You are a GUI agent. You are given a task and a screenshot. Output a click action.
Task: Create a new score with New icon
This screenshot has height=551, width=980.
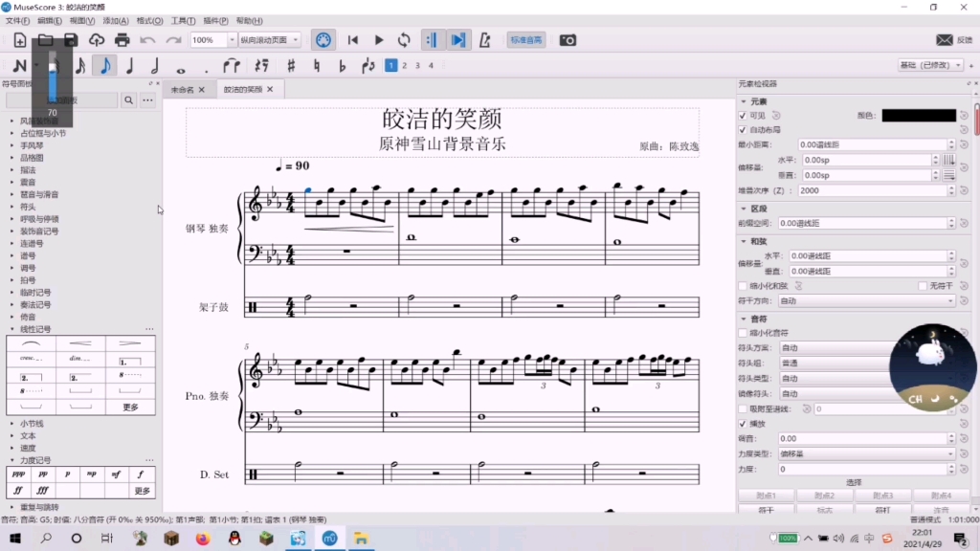coord(19,40)
